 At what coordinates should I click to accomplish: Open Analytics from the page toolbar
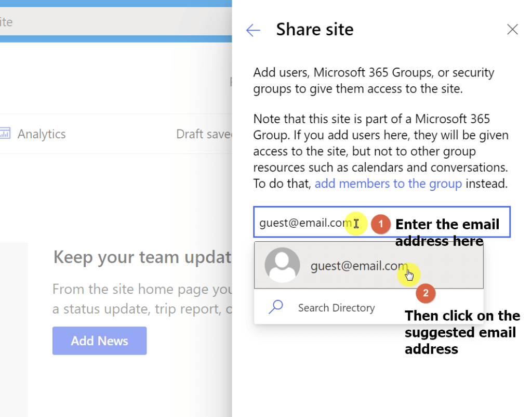tap(42, 134)
